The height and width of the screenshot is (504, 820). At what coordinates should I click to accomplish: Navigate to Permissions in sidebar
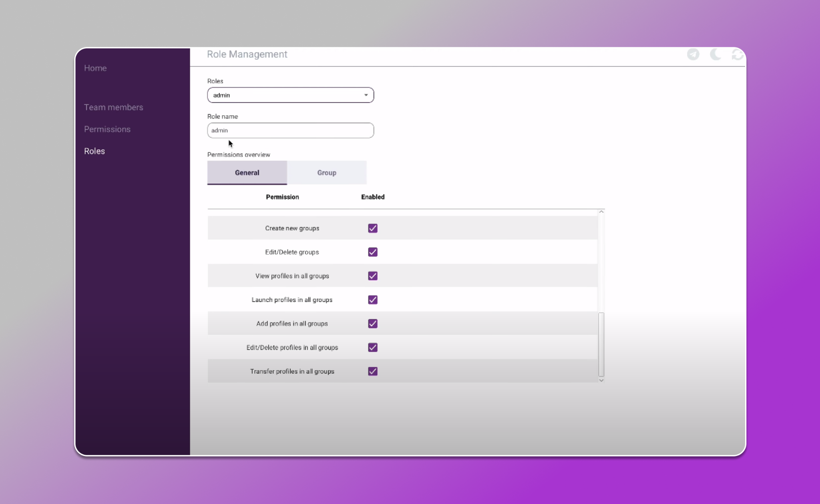point(107,129)
